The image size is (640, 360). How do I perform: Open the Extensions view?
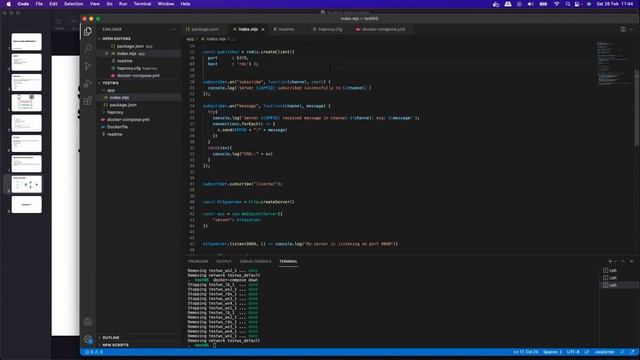pos(88,100)
